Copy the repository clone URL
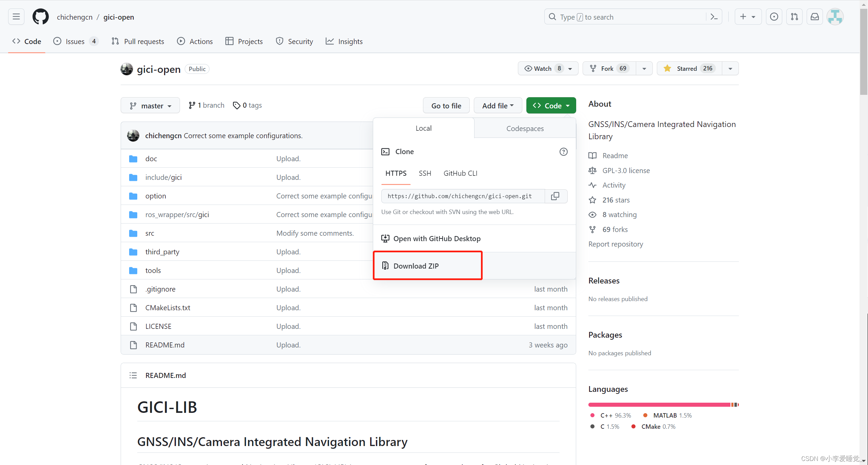Viewport: 868px width, 465px height. point(556,196)
